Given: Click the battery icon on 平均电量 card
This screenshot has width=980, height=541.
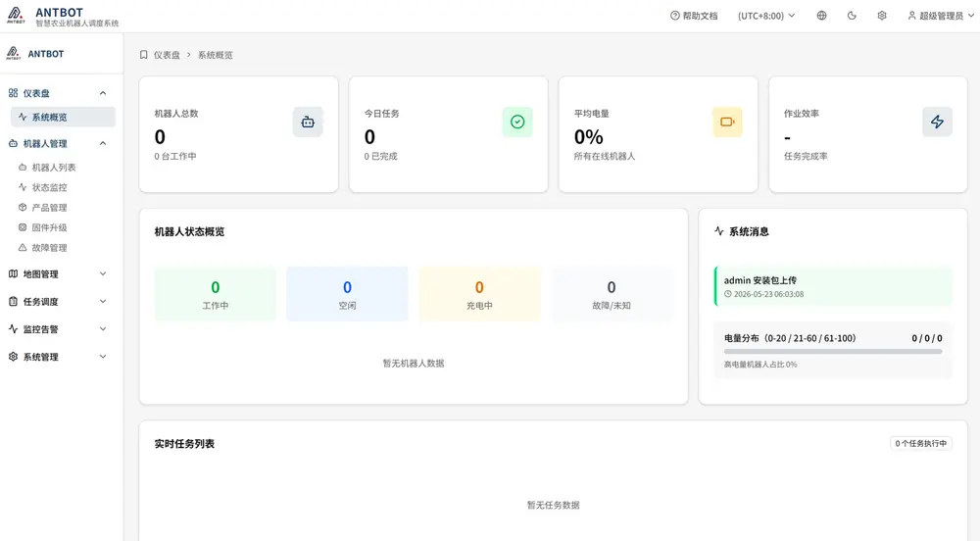Looking at the screenshot, I should coord(727,122).
